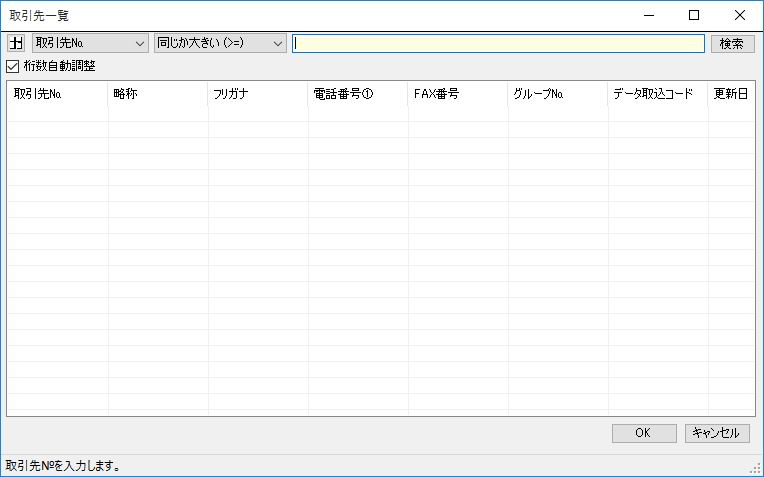
Task: Select the データ取込コード column header
Action: click(x=658, y=93)
